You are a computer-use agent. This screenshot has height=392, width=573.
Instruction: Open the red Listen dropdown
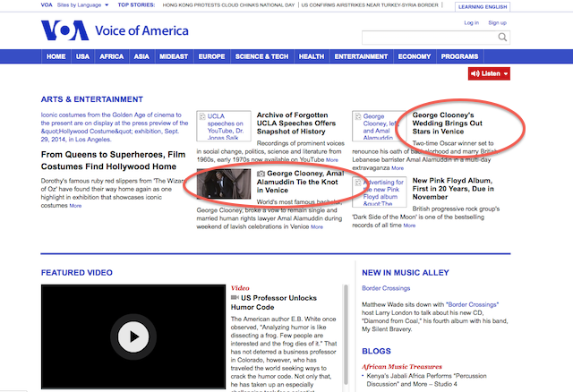(x=489, y=73)
